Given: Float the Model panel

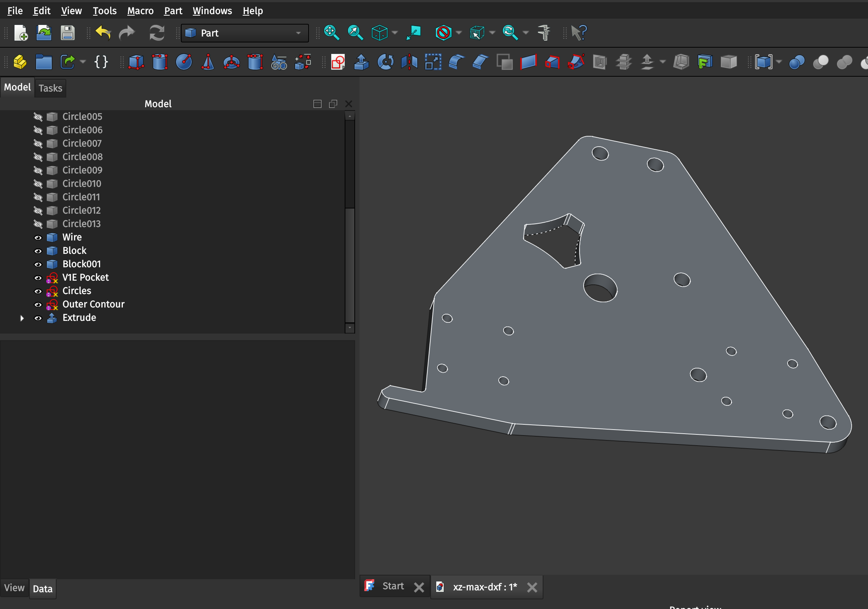Looking at the screenshot, I should 333,104.
